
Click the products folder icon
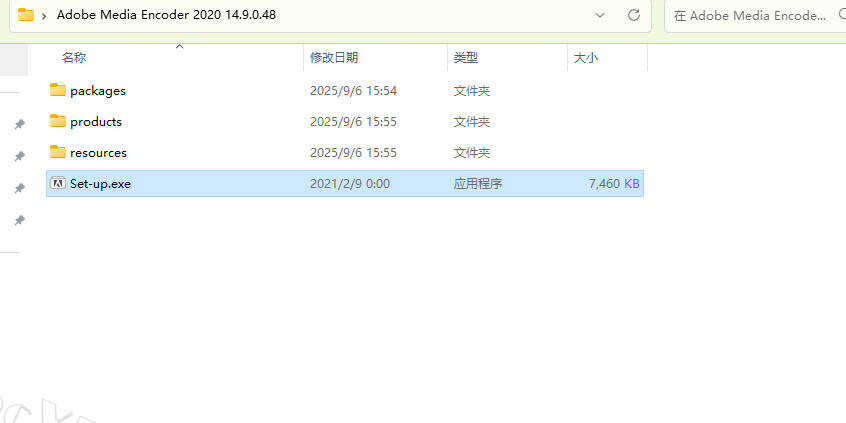pos(58,121)
